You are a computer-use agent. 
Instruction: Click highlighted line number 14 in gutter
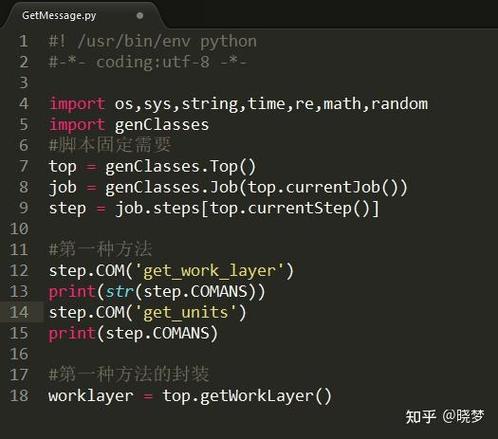click(x=19, y=312)
